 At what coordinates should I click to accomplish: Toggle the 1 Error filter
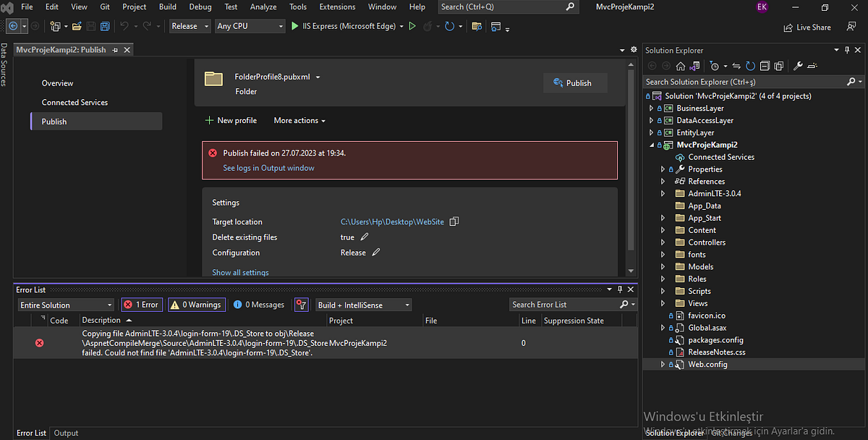[x=141, y=305]
